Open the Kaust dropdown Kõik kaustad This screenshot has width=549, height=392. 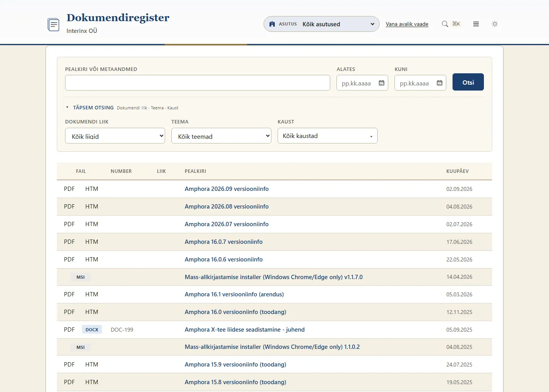[327, 136]
